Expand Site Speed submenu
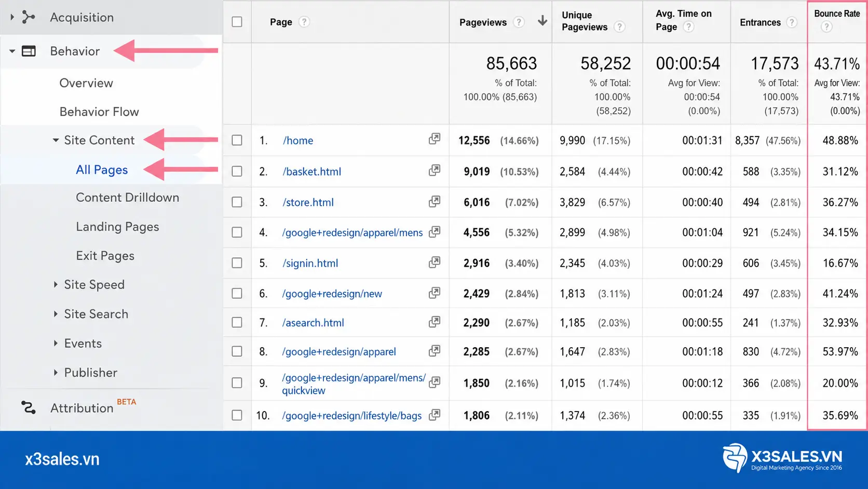868x489 pixels. click(56, 284)
